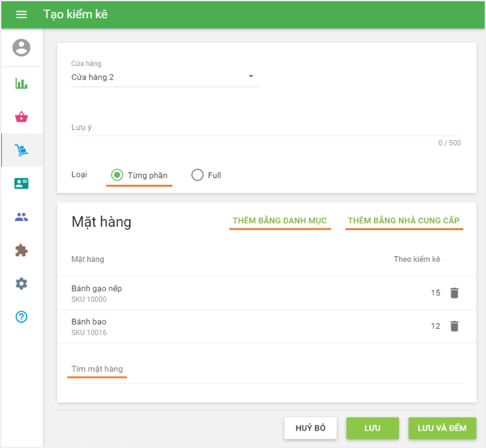Image resolution: width=486 pixels, height=448 pixels.
Task: Click the Tìm mặt hàng search field
Action: pos(266,370)
